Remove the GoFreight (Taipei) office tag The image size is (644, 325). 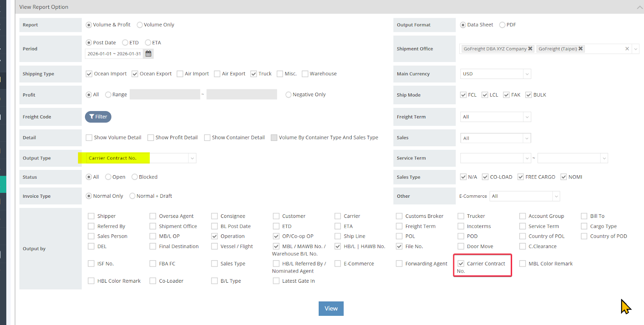tap(580, 49)
